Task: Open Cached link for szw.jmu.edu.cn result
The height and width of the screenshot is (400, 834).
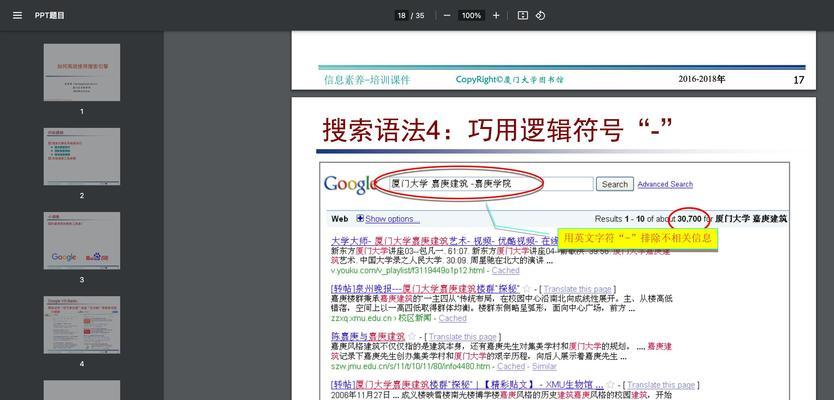Action: pyautogui.click(x=511, y=366)
